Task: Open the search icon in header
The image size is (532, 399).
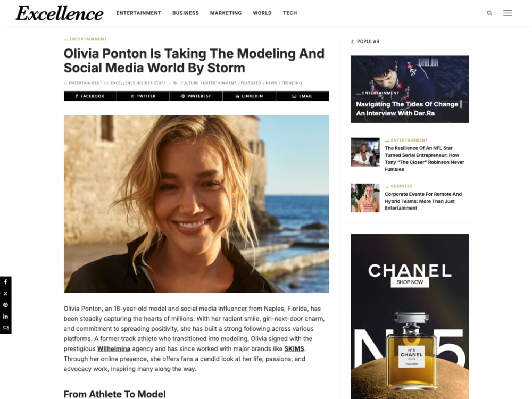Action: [489, 13]
